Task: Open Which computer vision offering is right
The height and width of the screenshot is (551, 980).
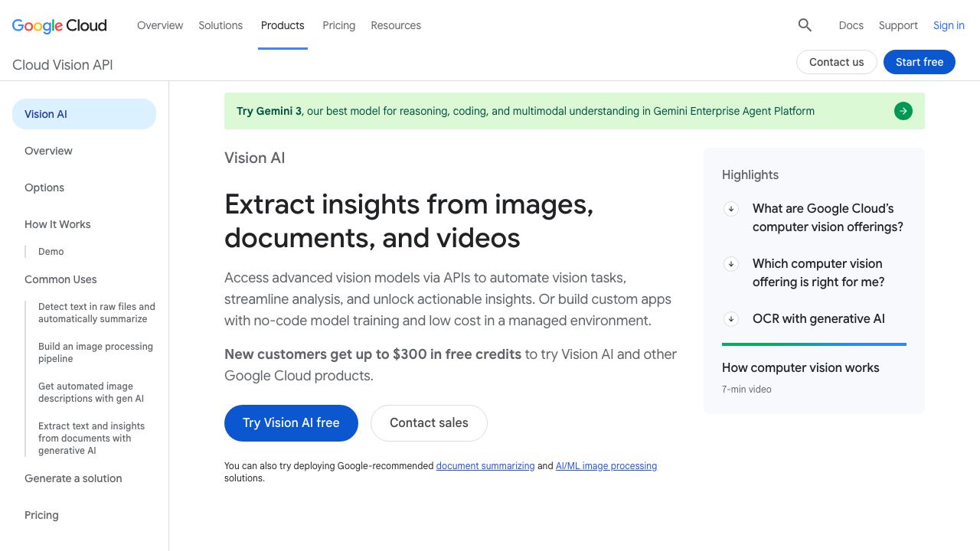Action: pos(818,272)
